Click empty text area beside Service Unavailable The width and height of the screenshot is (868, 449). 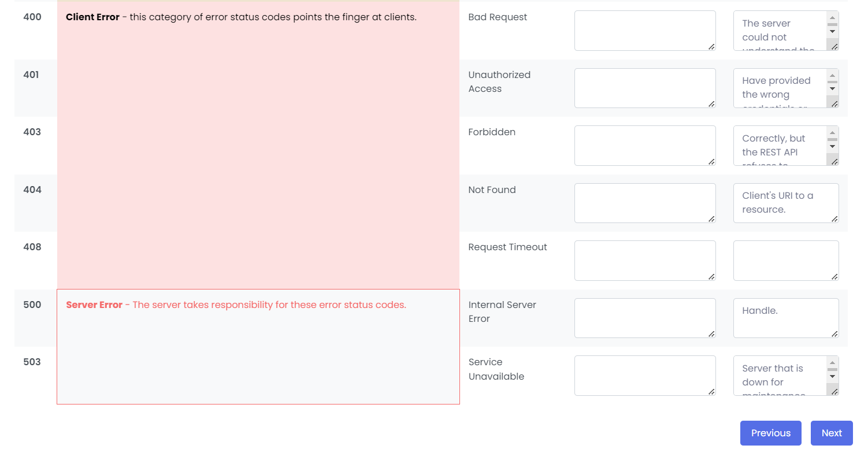coord(645,376)
